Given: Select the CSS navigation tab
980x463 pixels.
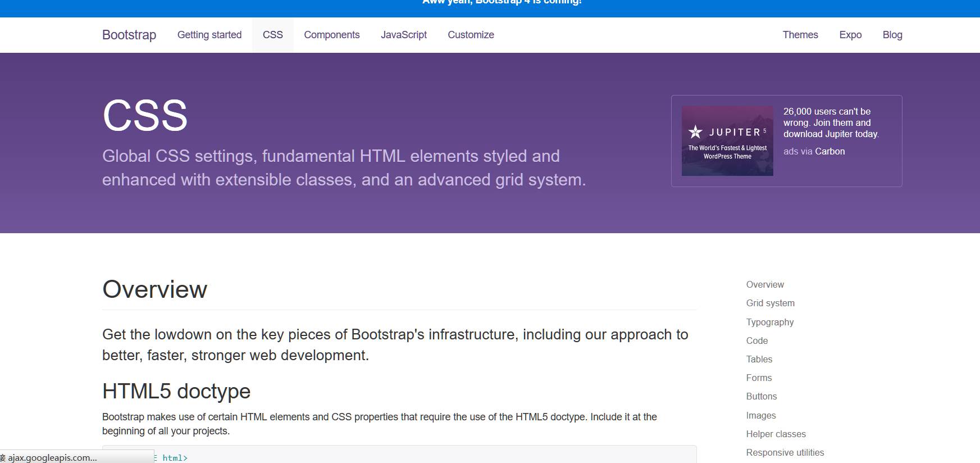Looking at the screenshot, I should tap(273, 35).
